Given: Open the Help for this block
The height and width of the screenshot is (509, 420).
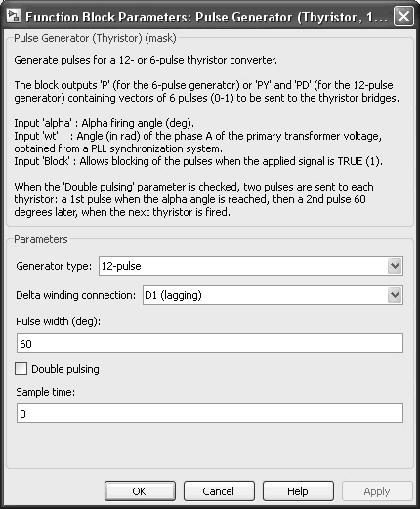Looking at the screenshot, I should point(298,491).
